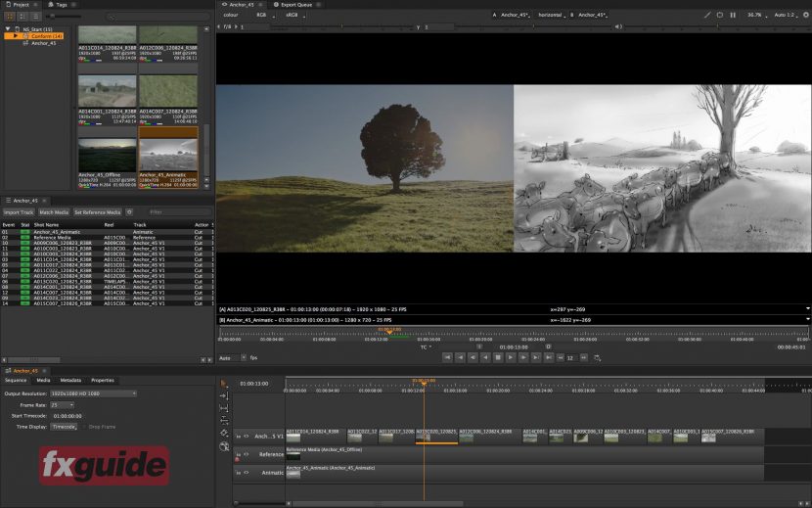This screenshot has height=508, width=812.
Task: Select the Anchor_45_Animatic thumbnail
Action: click(168, 159)
